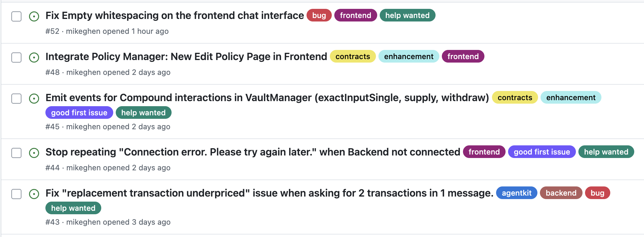
Task: Check the box for Emit events issue
Action: pyautogui.click(x=16, y=99)
